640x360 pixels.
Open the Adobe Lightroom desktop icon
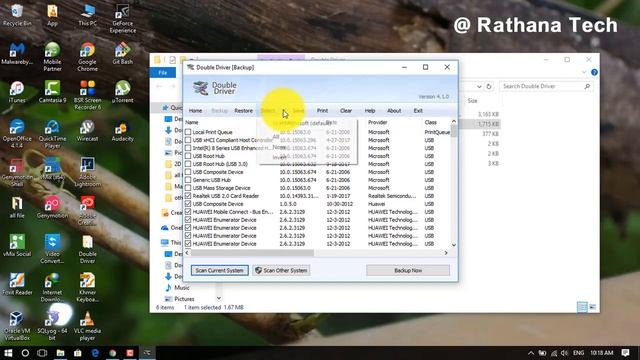pyautogui.click(x=87, y=172)
